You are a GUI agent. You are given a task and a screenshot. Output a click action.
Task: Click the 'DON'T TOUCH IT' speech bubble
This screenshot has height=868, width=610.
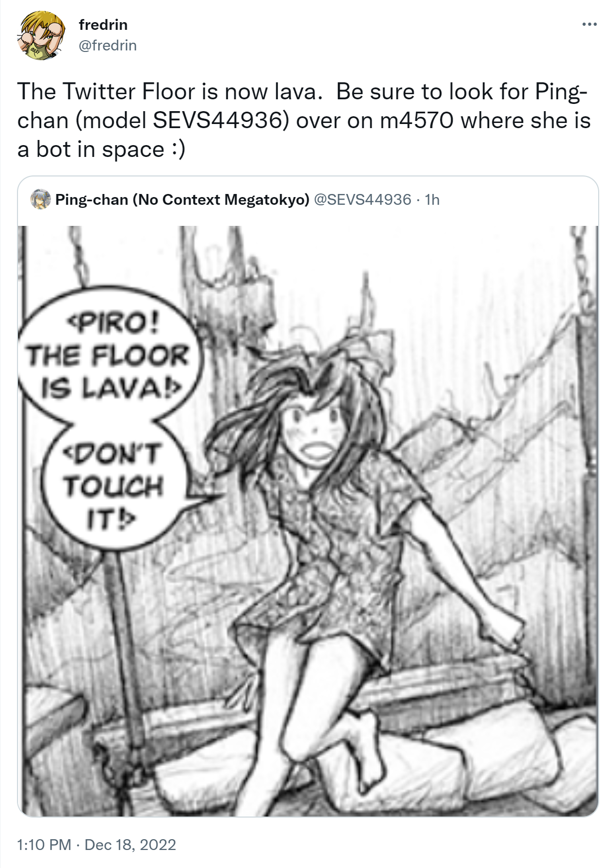(x=113, y=486)
